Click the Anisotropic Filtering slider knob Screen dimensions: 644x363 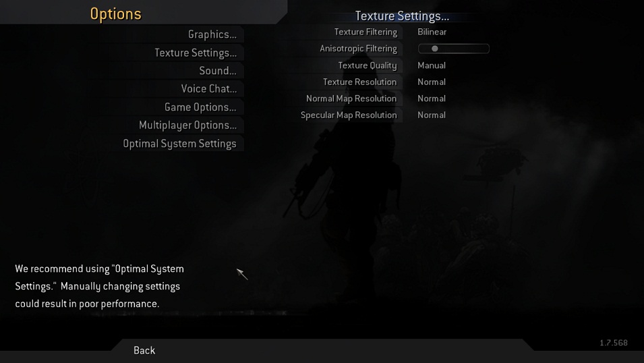(434, 49)
